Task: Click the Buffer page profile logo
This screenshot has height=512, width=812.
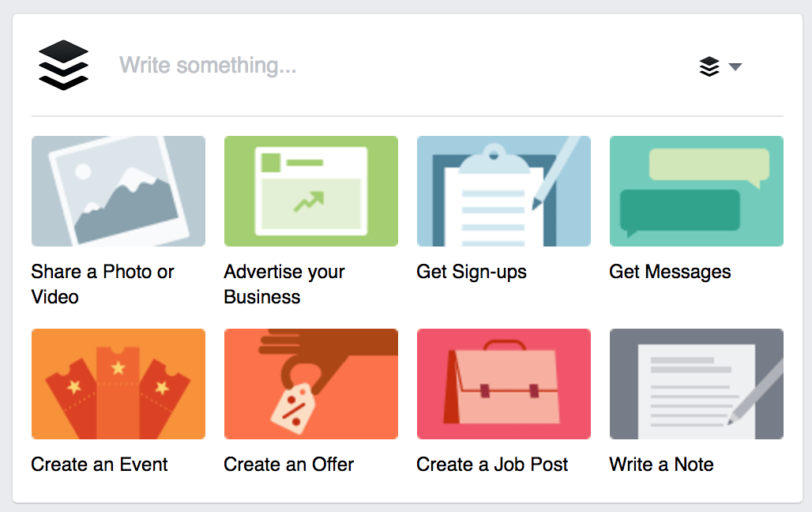Action: (63, 65)
